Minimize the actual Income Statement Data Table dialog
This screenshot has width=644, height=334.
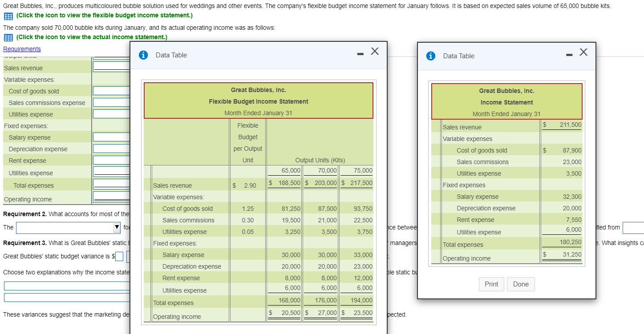tap(568, 54)
